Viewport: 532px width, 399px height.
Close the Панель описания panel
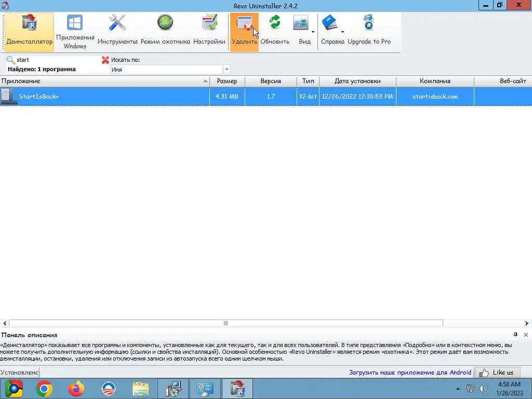526,335
